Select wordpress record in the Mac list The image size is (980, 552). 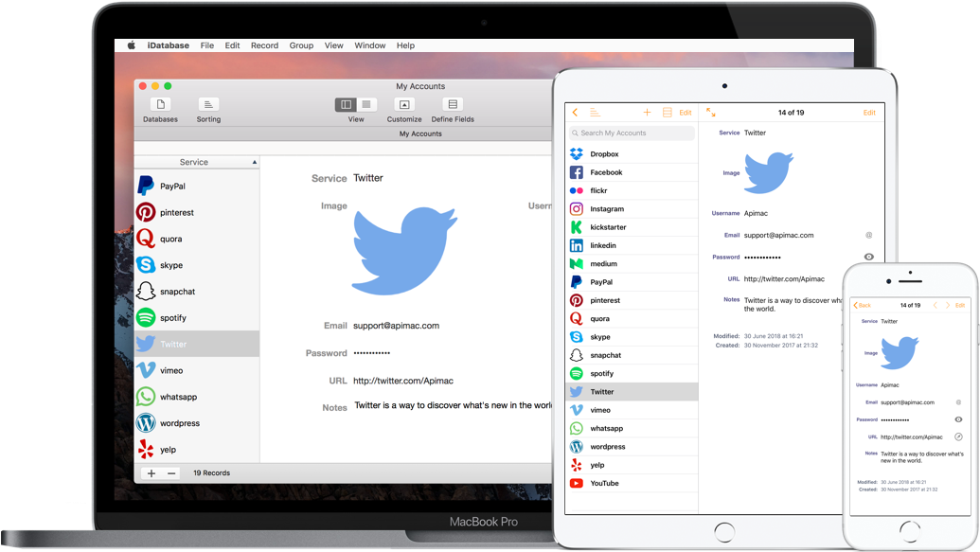coord(197,422)
